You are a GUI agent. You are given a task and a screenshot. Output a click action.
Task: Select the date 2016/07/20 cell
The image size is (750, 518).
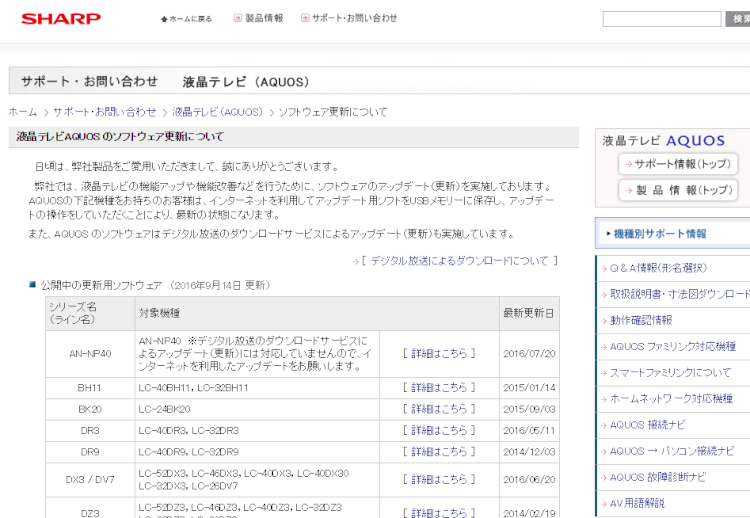click(x=529, y=354)
